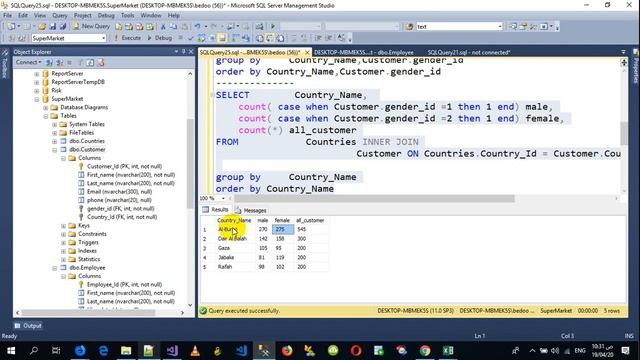Select the Customer_Id primary key column
The width and height of the screenshot is (640, 360).
coord(124,167)
